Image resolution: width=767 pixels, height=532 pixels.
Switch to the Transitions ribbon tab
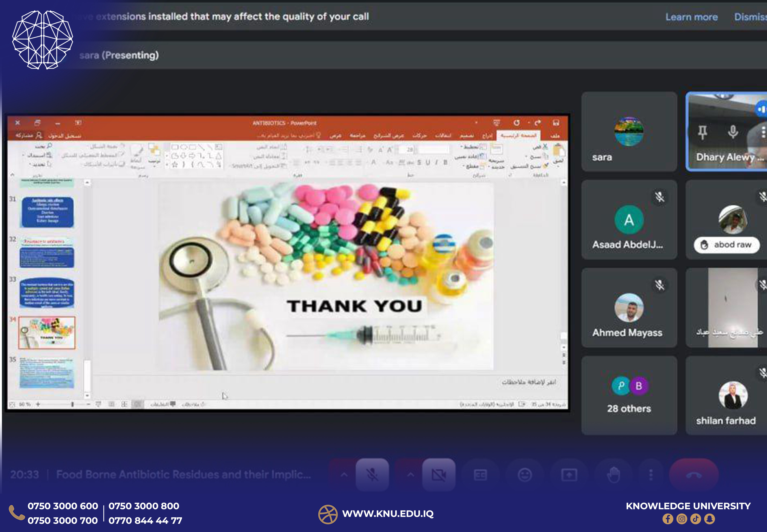click(443, 136)
